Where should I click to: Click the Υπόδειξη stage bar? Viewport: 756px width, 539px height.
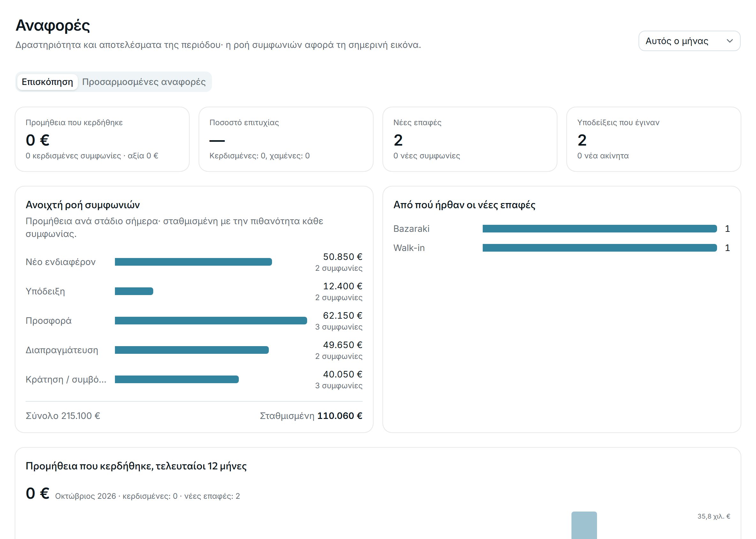[134, 291]
